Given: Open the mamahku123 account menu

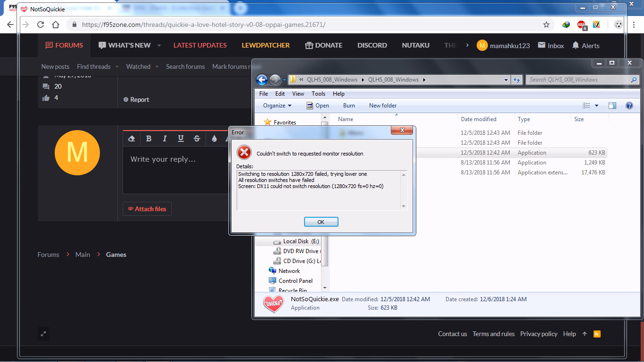Looking at the screenshot, I should [x=503, y=45].
